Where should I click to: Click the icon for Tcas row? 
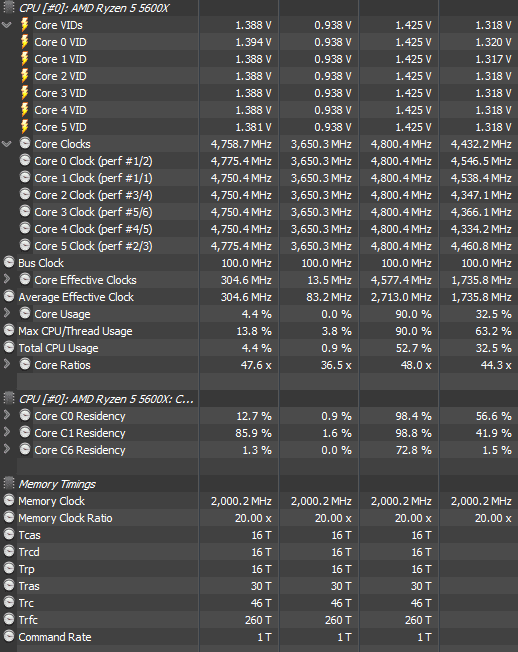pos(9,534)
